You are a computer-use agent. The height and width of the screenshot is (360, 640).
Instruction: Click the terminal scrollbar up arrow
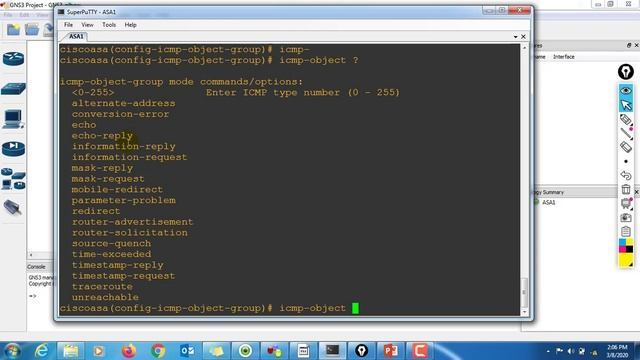tap(524, 48)
